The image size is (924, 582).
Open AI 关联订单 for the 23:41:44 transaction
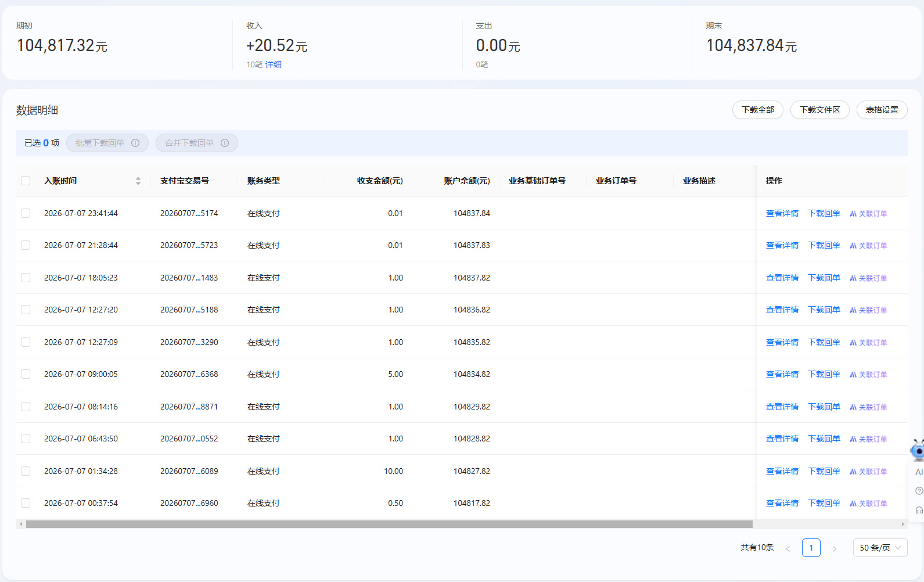pos(868,214)
